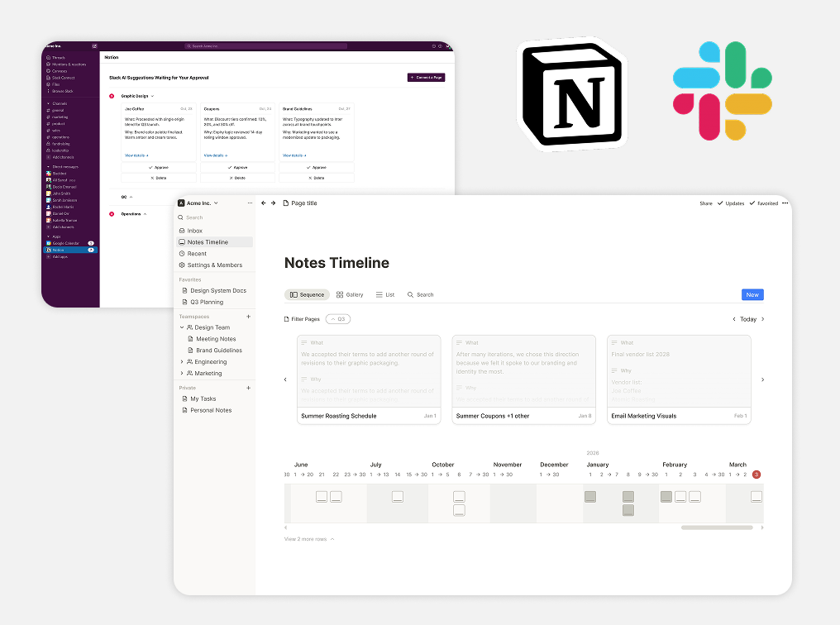
Task: Click the Share button in the header
Action: (x=705, y=203)
